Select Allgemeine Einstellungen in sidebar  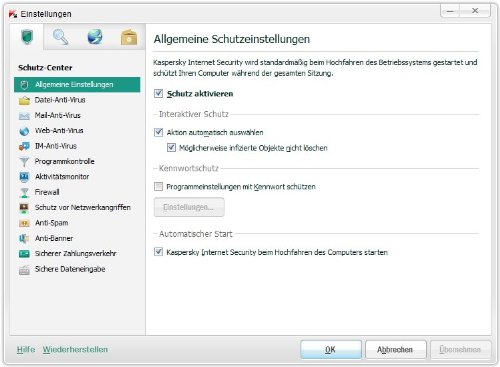(x=77, y=85)
